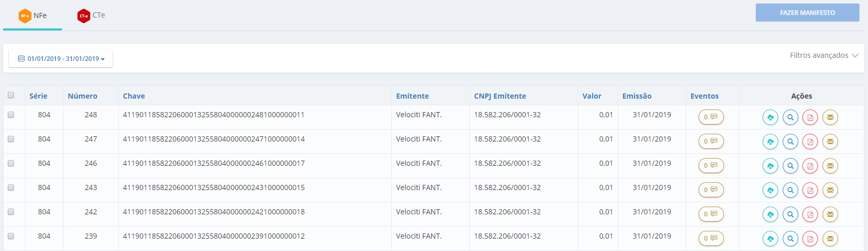Open PDF of note number 243
The width and height of the screenshot is (868, 251).
(x=810, y=190)
